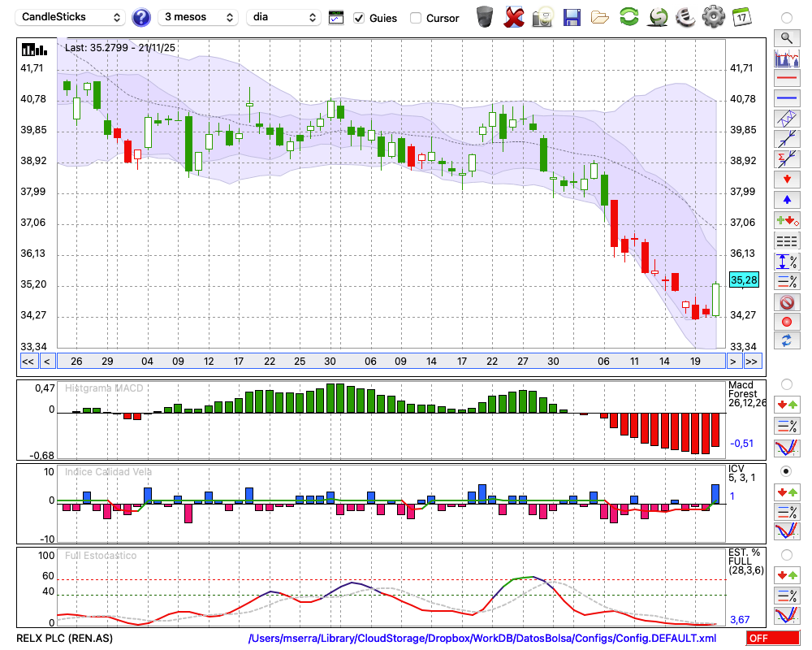Click the Config.DEFAULT.xml file path link
This screenshot has height=650, width=812.
tap(482, 638)
